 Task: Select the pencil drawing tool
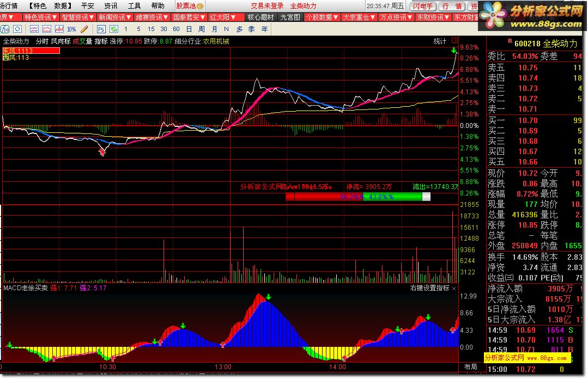(84, 29)
